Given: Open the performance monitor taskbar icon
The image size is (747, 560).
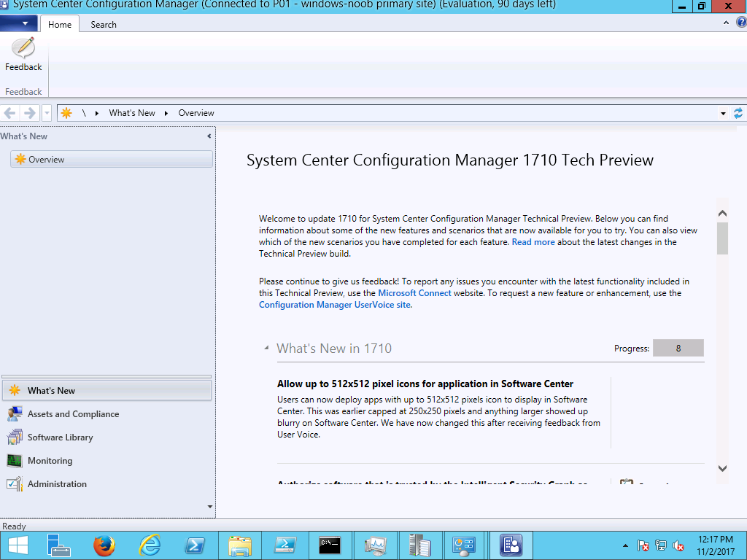Looking at the screenshot, I should coord(375,545).
